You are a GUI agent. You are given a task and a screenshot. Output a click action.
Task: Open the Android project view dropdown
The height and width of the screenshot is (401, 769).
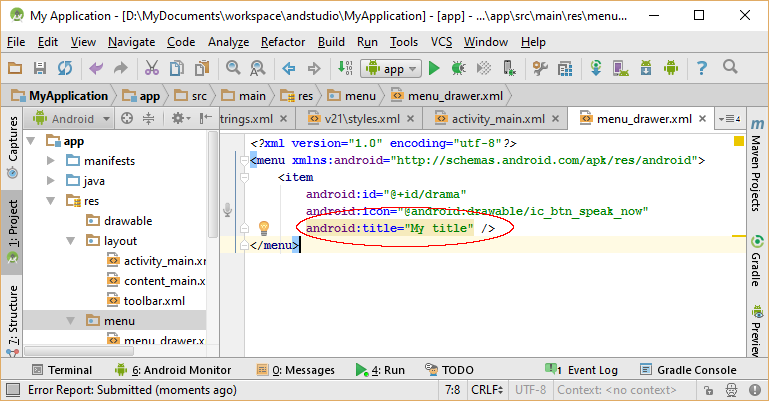tap(72, 119)
